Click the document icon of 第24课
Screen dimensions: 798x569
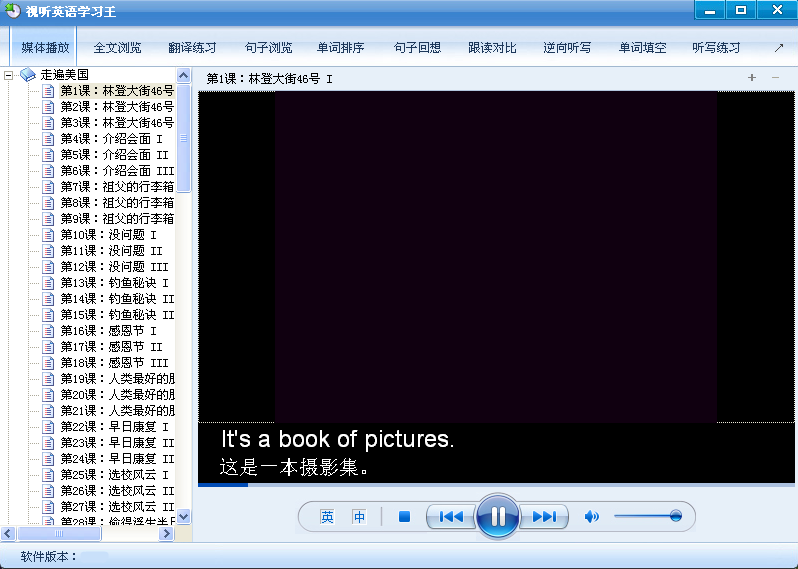tap(48, 459)
